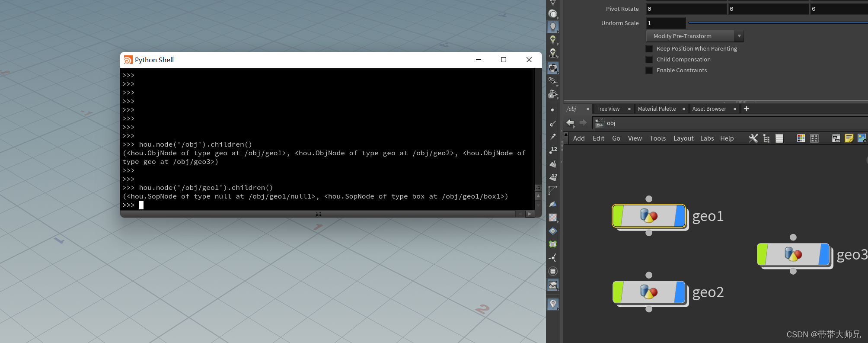
Task: Enable the Enable Constraints checkbox
Action: pyautogui.click(x=649, y=71)
